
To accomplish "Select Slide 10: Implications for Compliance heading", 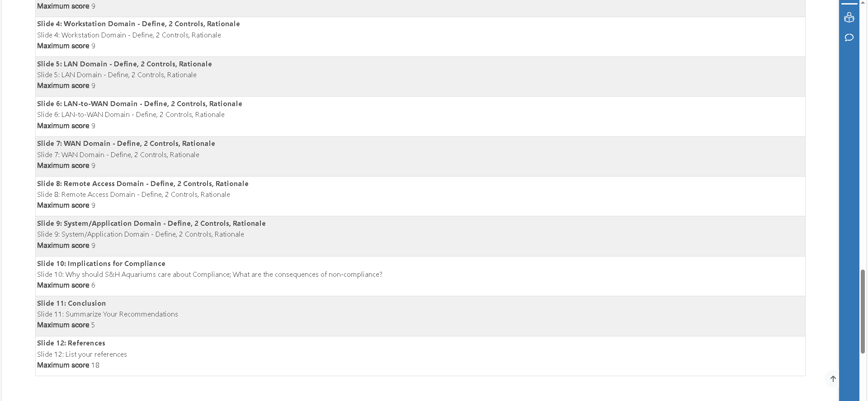I will tap(101, 264).
